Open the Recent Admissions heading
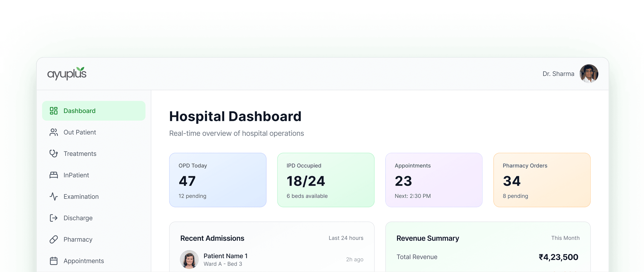This screenshot has height=272, width=644. pos(212,238)
